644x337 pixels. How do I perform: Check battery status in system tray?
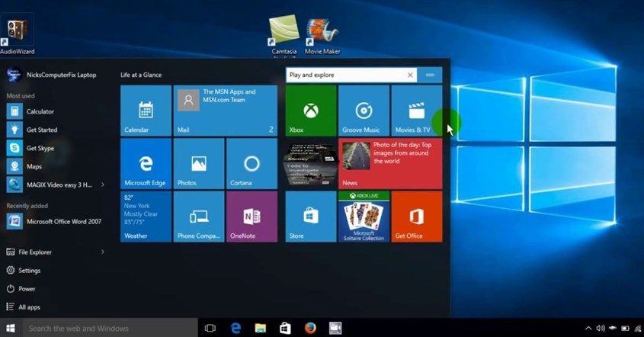pos(625,328)
